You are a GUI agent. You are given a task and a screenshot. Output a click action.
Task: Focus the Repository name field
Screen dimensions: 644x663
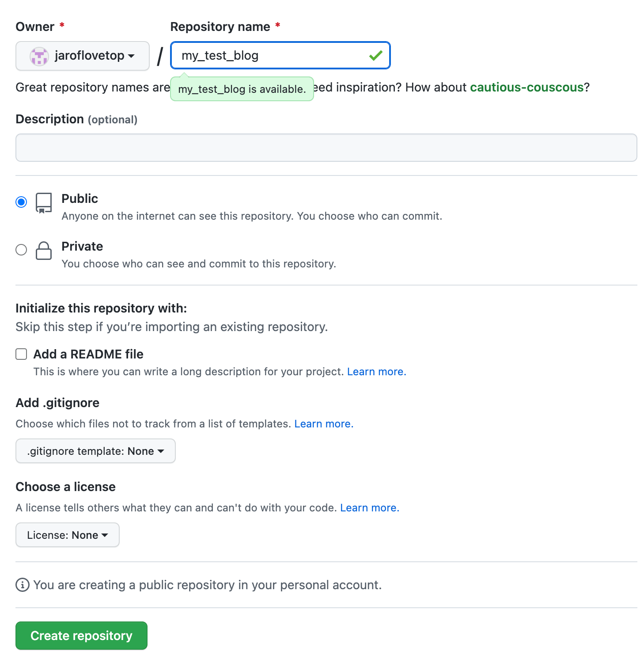pyautogui.click(x=280, y=55)
